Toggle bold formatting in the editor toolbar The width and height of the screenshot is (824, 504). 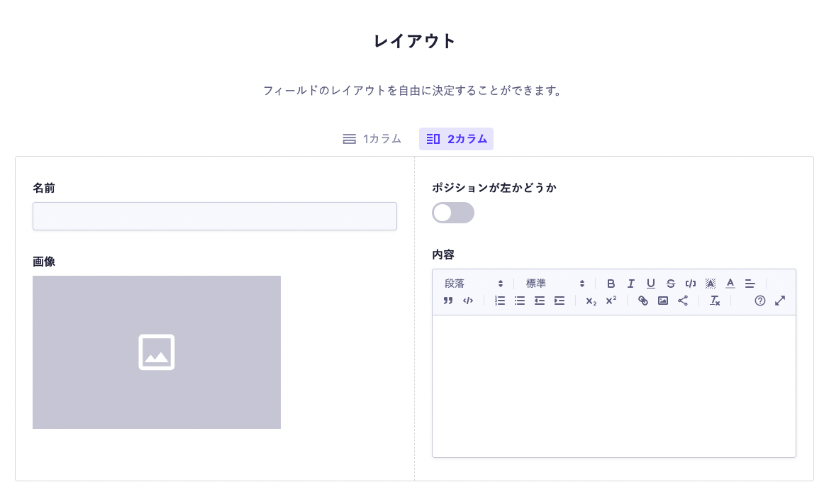[611, 284]
